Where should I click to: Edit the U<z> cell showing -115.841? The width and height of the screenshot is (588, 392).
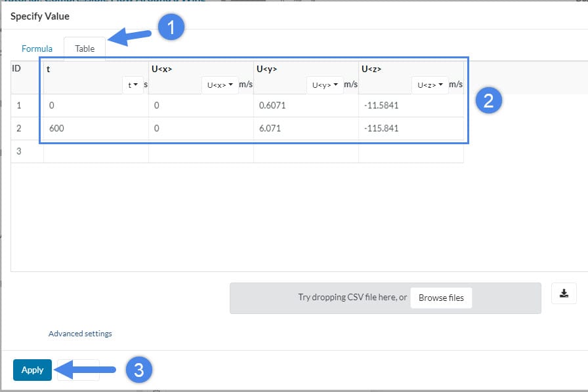[x=411, y=128]
